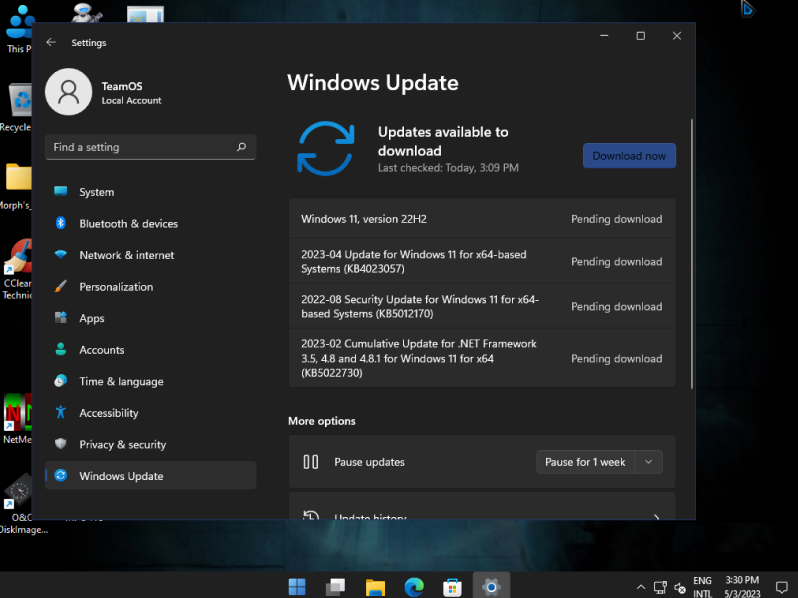
Task: Select the This PC desktop icon
Action: (x=19, y=30)
